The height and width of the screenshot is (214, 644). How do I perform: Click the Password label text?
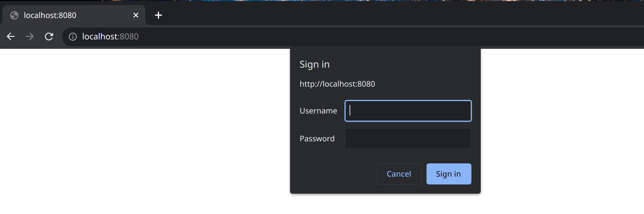pyautogui.click(x=317, y=139)
